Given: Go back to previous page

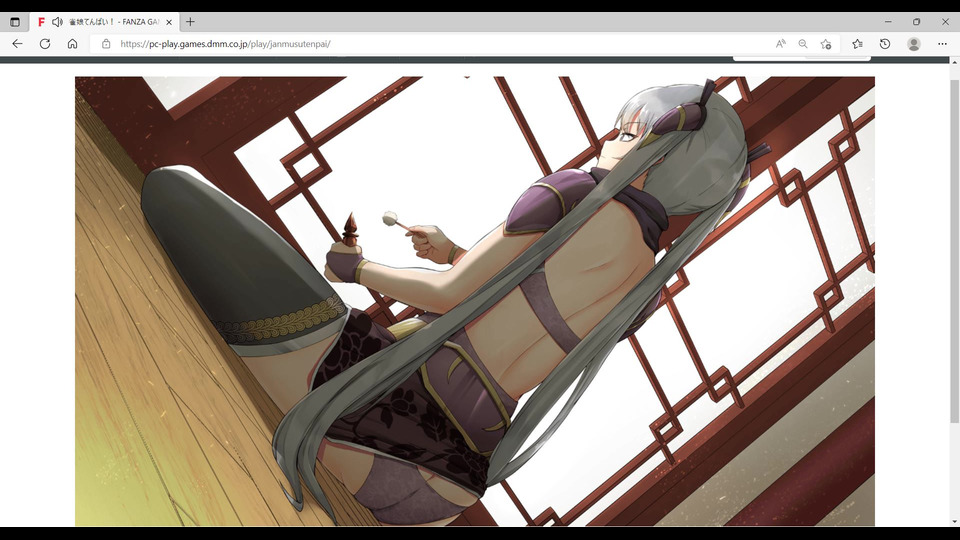Looking at the screenshot, I should (x=17, y=44).
